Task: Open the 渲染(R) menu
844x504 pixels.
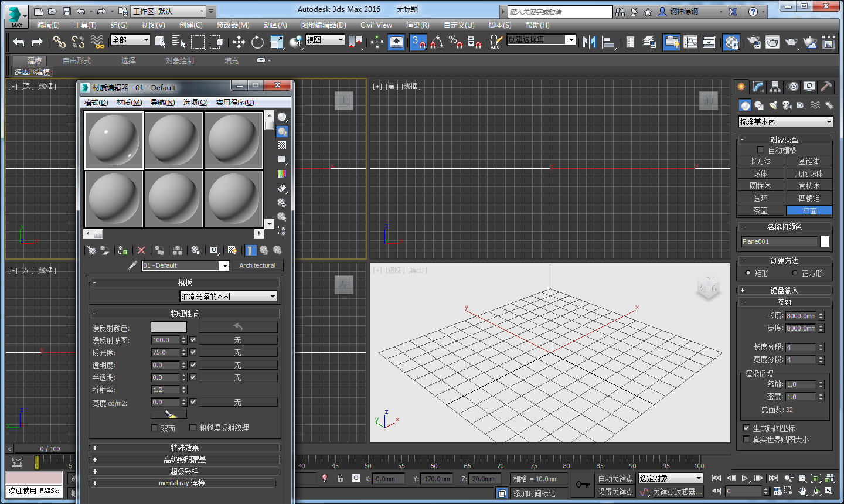Action: [418, 25]
